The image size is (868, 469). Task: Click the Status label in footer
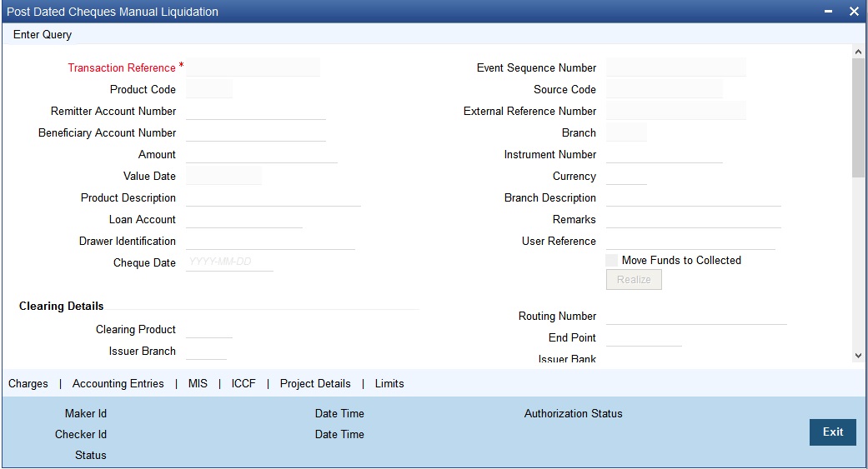(91, 456)
